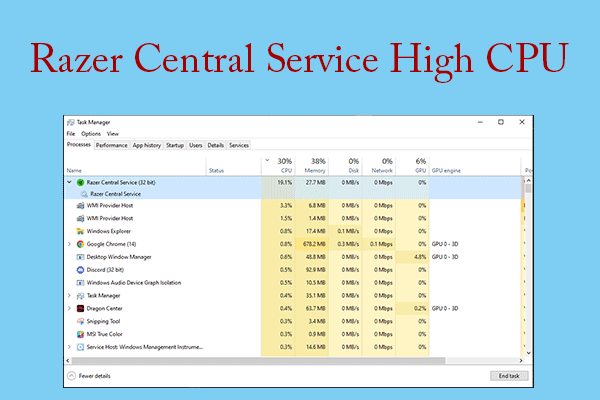Select the Google Chrome process icon
Viewport: 600px width, 400px height.
point(80,244)
